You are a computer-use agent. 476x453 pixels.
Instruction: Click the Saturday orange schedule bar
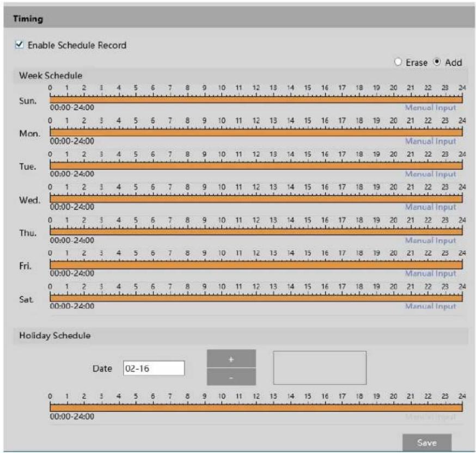tap(256, 298)
